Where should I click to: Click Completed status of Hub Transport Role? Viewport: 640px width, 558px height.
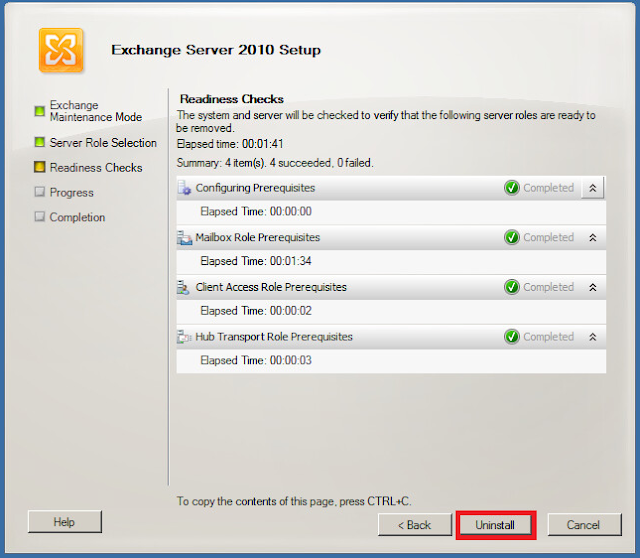(x=549, y=337)
